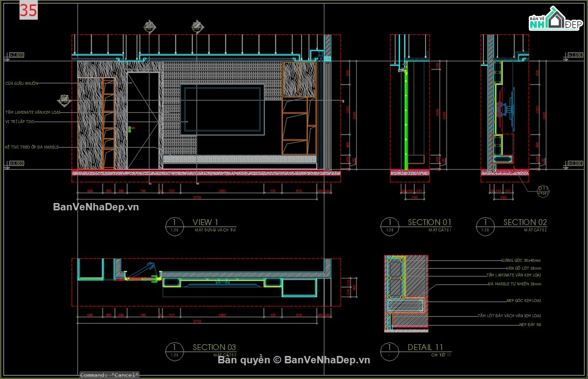Select the diamond elevation marker above the ceiling
Image resolution: width=588 pixels, height=379 pixels.
pos(148,27)
